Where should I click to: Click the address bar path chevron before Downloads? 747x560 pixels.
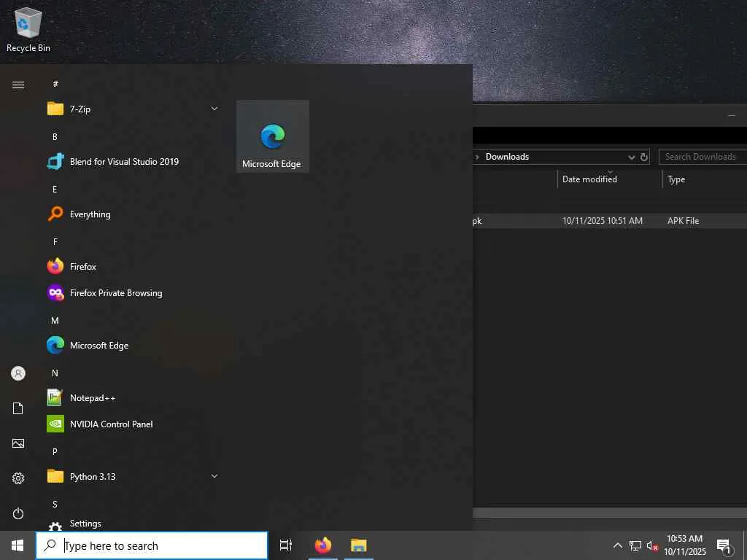[x=477, y=157]
